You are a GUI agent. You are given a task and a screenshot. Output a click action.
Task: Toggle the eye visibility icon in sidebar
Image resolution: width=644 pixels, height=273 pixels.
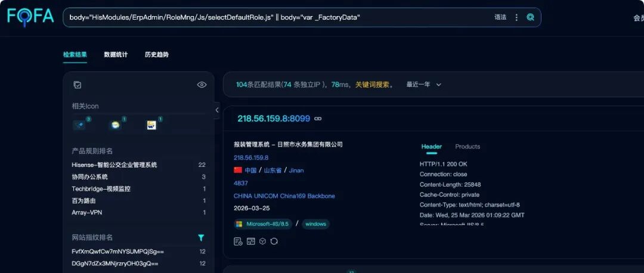[x=202, y=85]
